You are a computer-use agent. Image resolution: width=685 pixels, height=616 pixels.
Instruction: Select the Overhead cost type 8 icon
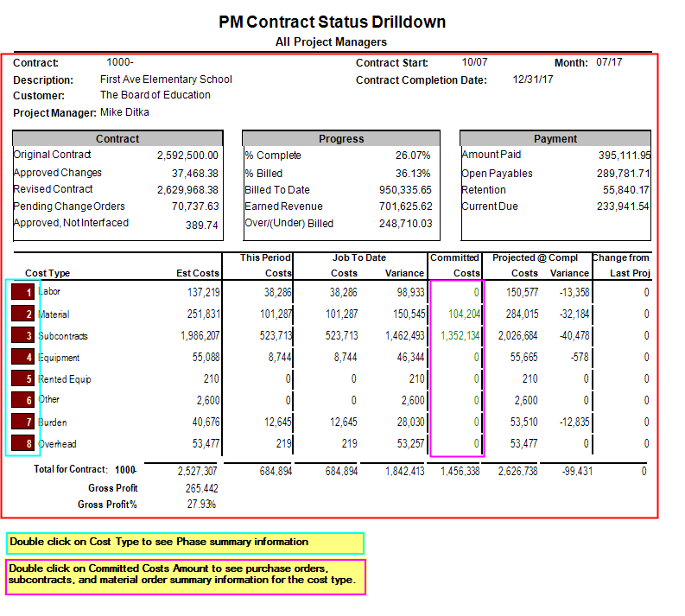22,443
